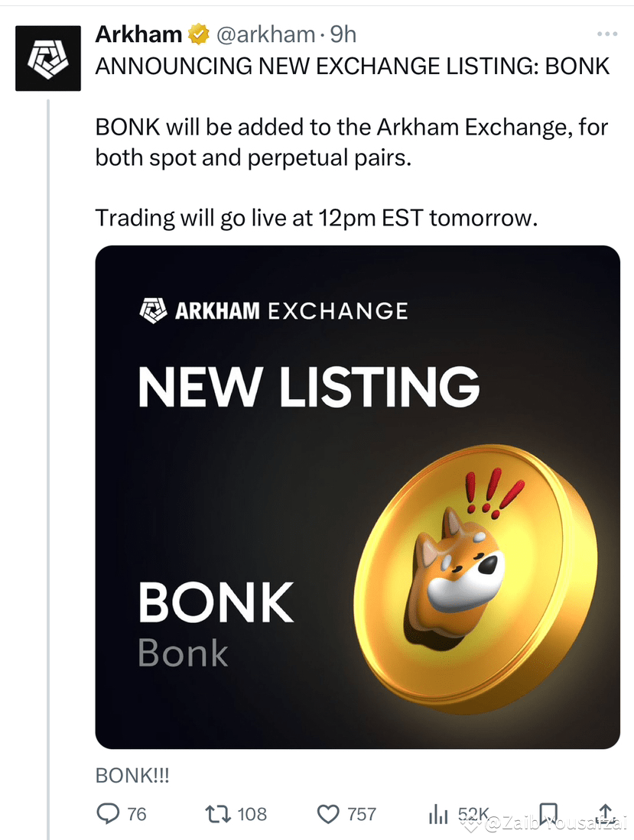Click the ANNOUNCING NEW EXCHANGE LISTING headline text
The width and height of the screenshot is (634, 840).
click(352, 66)
